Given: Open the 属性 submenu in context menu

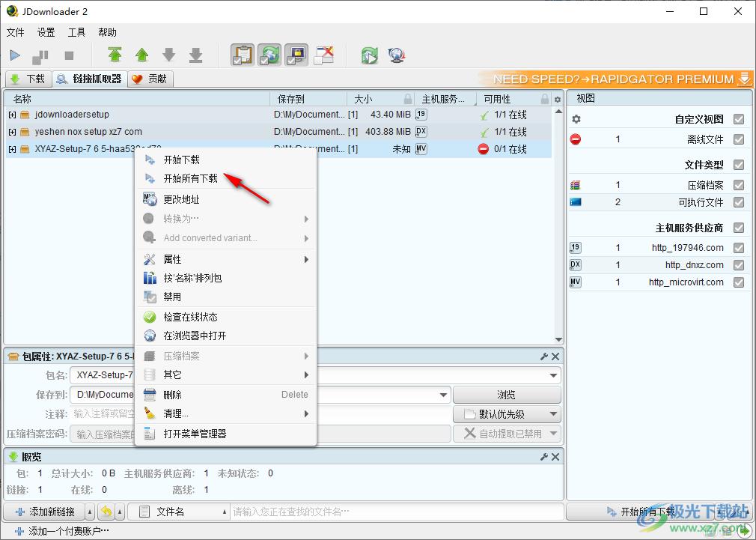Looking at the screenshot, I should pyautogui.click(x=225, y=260).
